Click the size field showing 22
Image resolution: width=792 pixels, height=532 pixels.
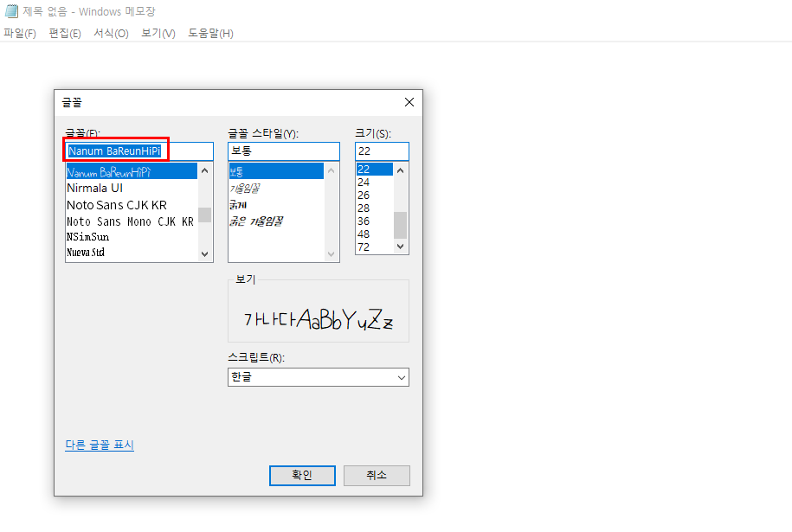pos(382,151)
